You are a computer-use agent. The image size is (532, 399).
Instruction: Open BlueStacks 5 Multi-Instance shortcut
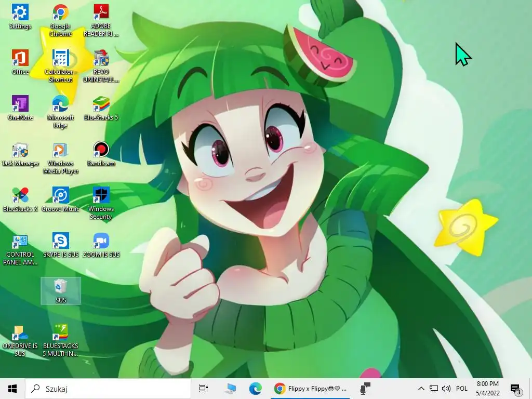pos(60,340)
